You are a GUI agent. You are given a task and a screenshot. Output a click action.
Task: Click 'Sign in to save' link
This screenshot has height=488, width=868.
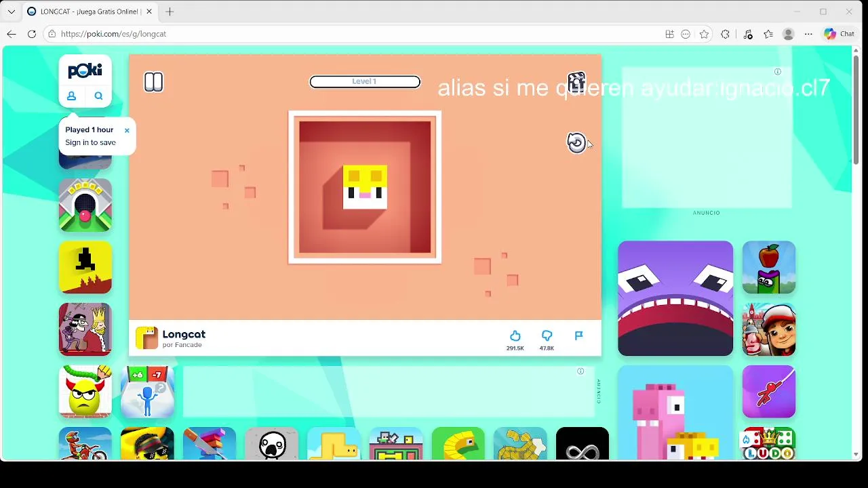90,142
